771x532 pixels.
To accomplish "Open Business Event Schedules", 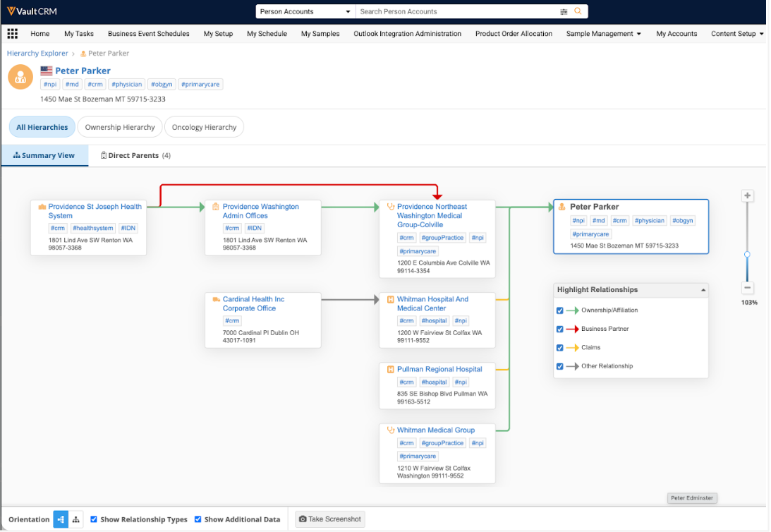I will point(149,33).
